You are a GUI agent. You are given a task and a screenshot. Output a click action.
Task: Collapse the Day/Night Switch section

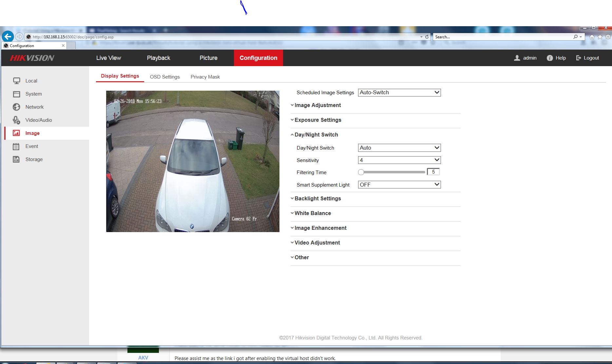click(316, 135)
